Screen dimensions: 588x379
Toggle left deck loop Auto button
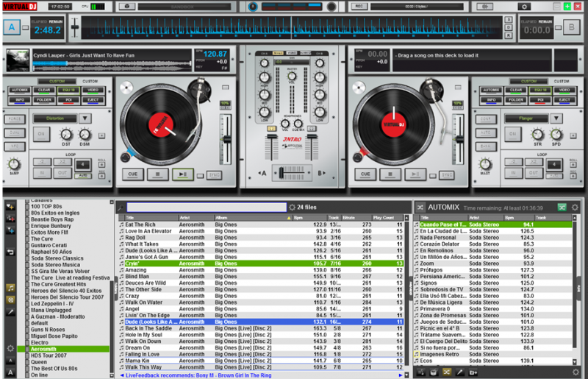[x=83, y=175]
